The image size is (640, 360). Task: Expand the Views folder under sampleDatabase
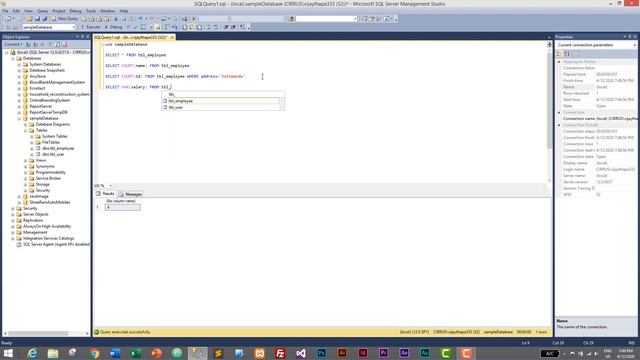26,160
